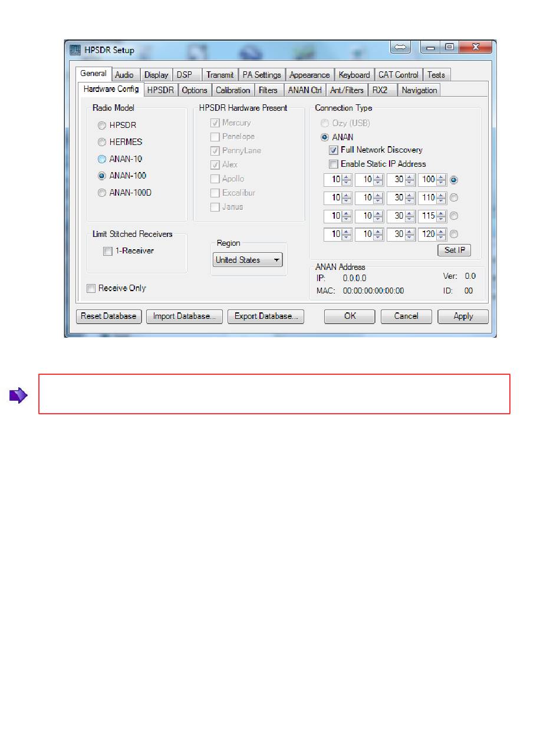Select the Keyboard tab
560x729 pixels.
click(x=354, y=75)
